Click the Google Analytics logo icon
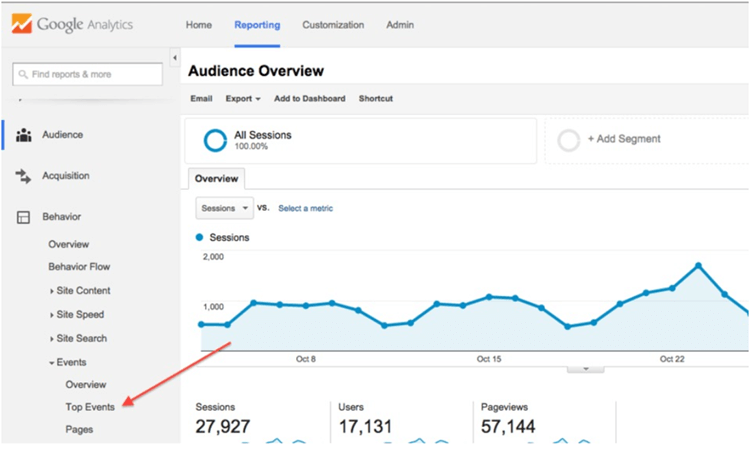Viewport: 750px width, 455px height. click(x=22, y=24)
